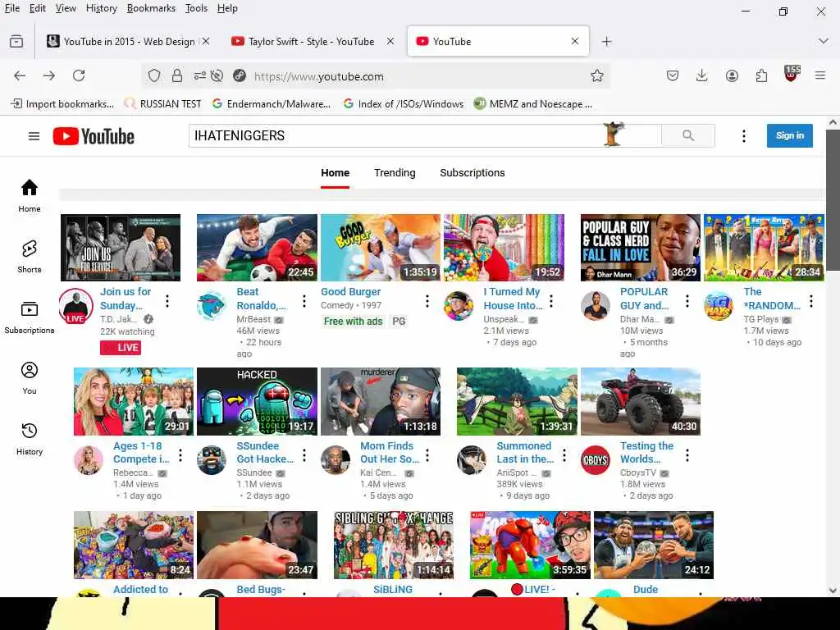Open Firefox View icon left of tabs
This screenshot has width=840, height=630.
click(16, 41)
